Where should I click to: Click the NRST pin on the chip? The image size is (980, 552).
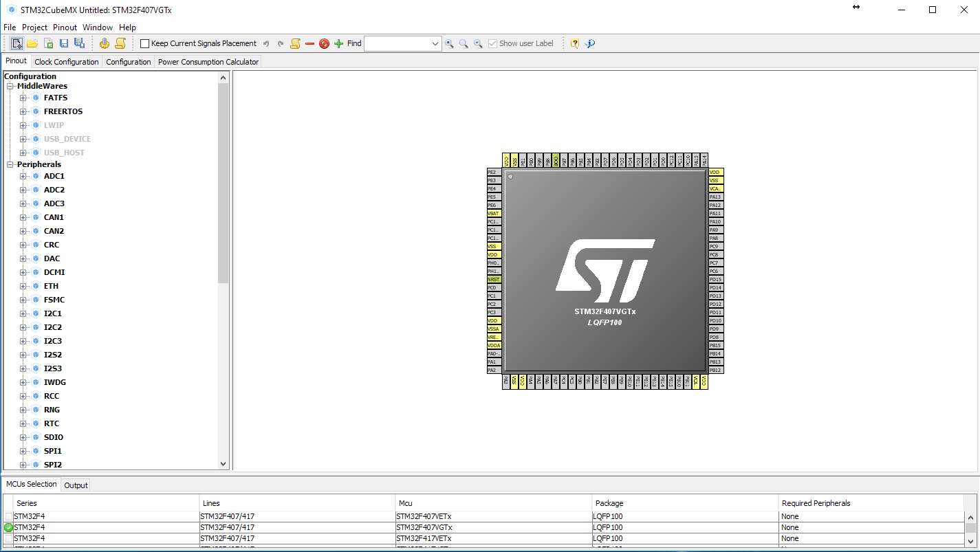coord(494,279)
